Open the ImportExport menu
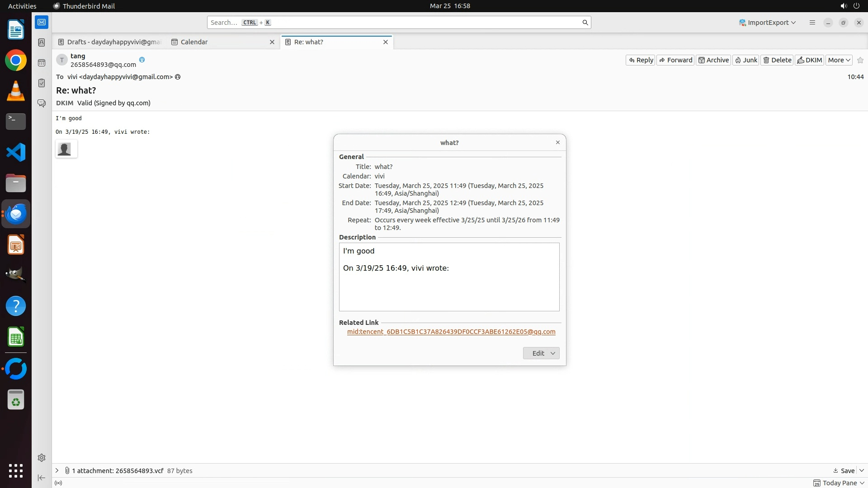The image size is (868, 488). [767, 23]
